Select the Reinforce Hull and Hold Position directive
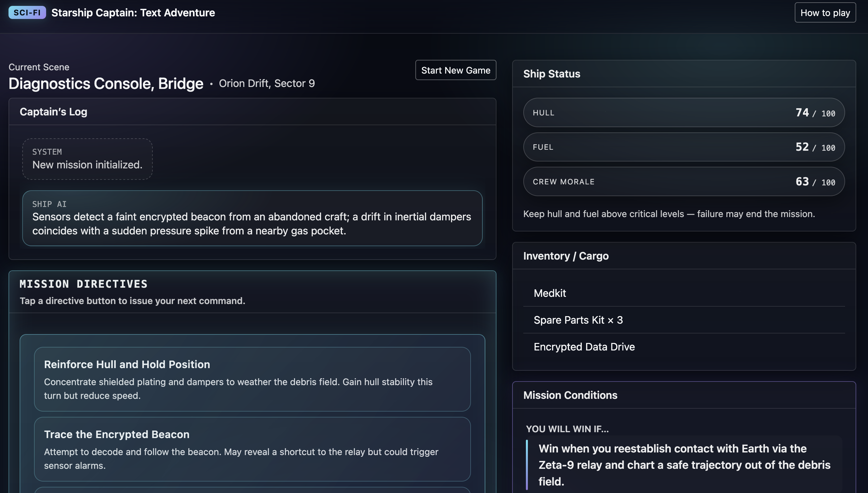Viewport: 868px width, 493px height. coord(252,379)
